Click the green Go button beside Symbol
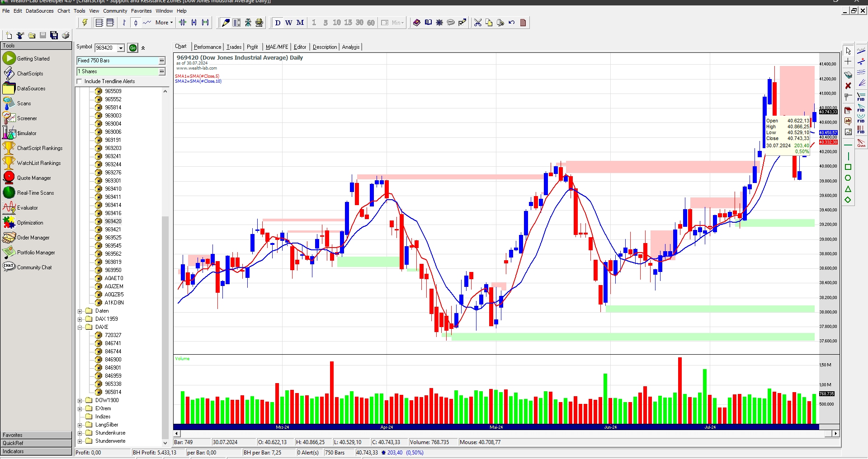The image size is (868, 459). 132,48
